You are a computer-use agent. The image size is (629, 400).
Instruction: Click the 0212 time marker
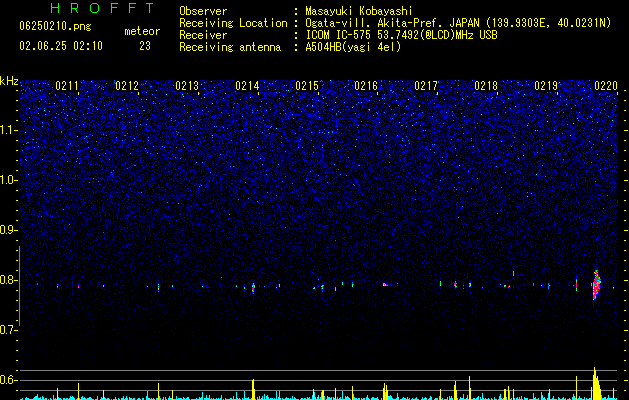pyautogui.click(x=127, y=86)
